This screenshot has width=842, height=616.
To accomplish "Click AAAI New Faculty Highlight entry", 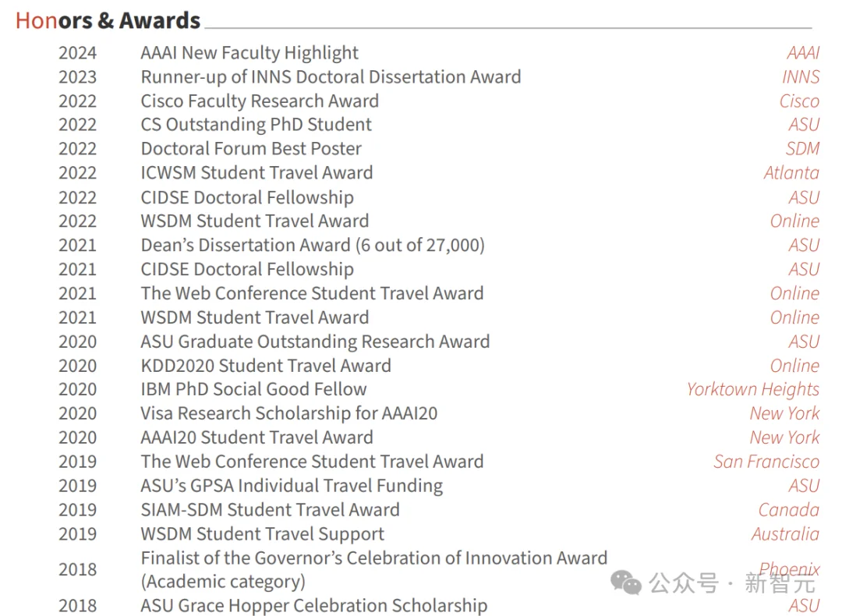I will click(249, 53).
